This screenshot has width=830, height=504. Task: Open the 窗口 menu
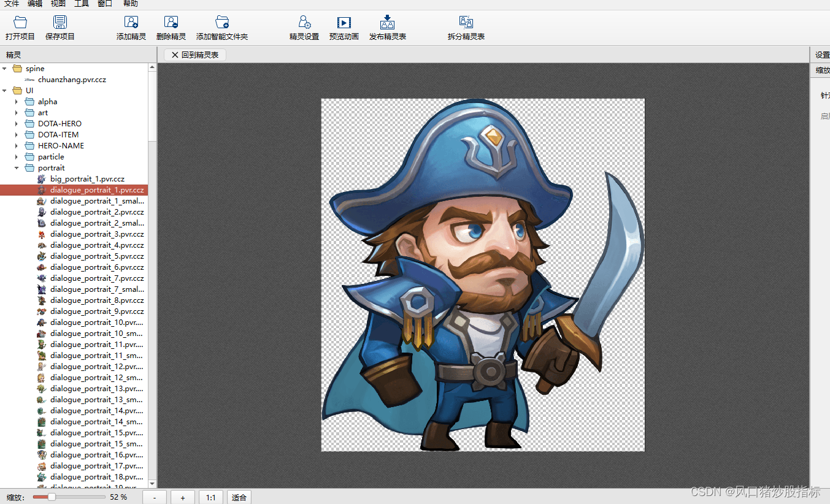(105, 4)
